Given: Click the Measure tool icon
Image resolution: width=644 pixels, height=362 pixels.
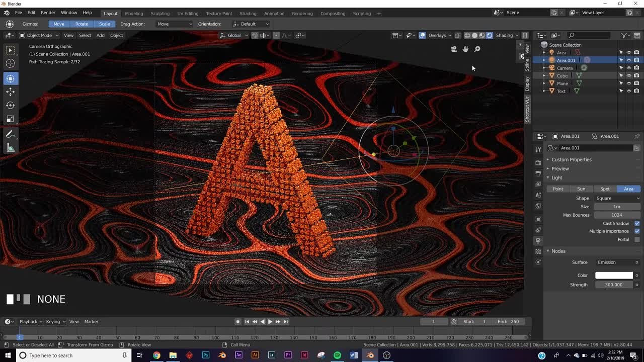Looking at the screenshot, I should [x=11, y=146].
